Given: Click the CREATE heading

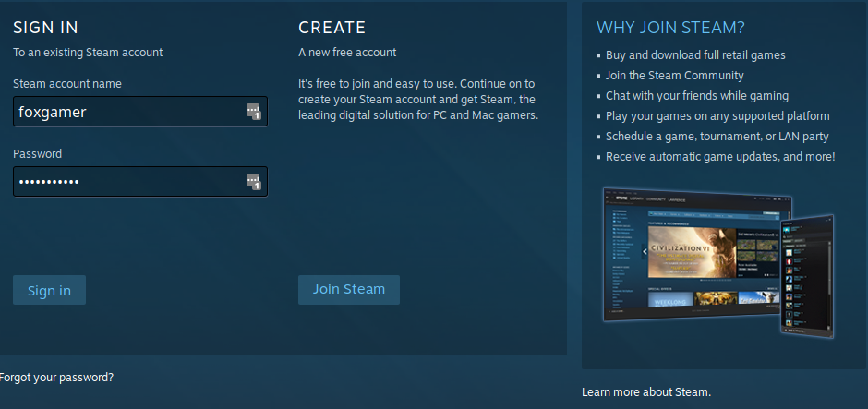Looking at the screenshot, I should click(x=332, y=28).
